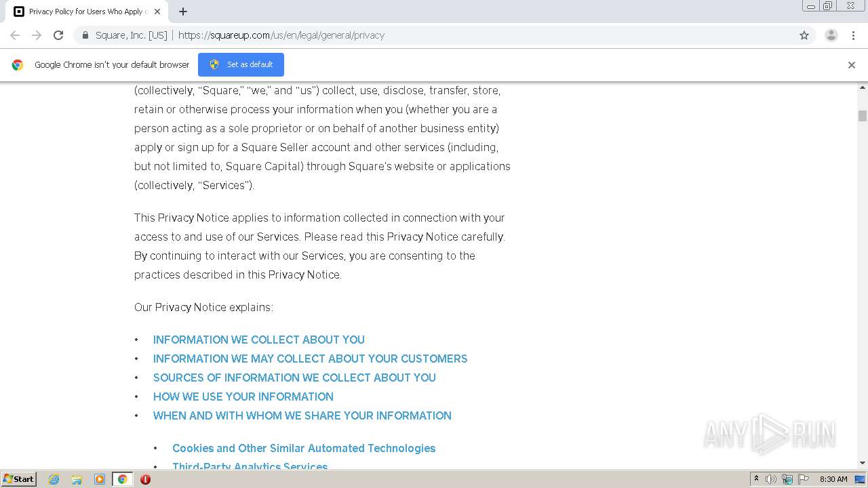This screenshot has width=868, height=488.
Task: Select the Privacy Policy browser tab
Action: pyautogui.click(x=87, y=12)
